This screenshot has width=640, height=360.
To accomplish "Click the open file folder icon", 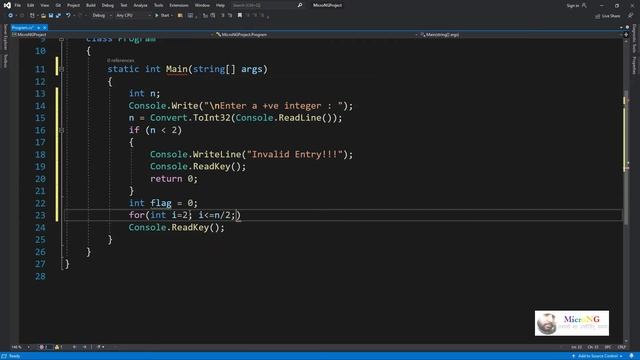I will (x=43, y=16).
